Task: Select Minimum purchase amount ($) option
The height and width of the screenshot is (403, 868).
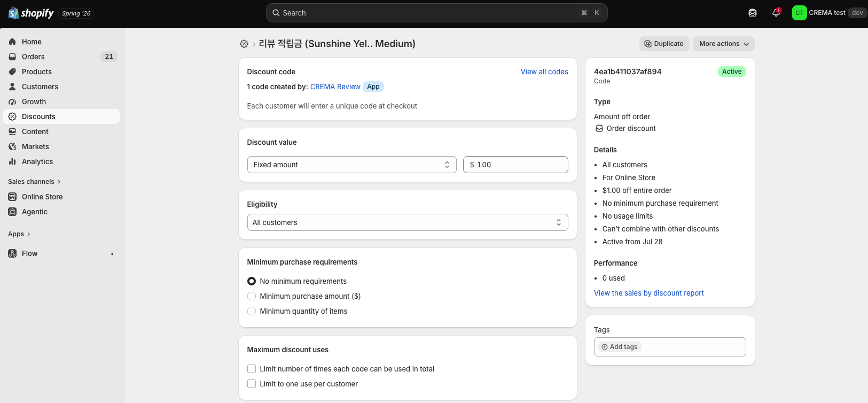Action: pyautogui.click(x=252, y=296)
